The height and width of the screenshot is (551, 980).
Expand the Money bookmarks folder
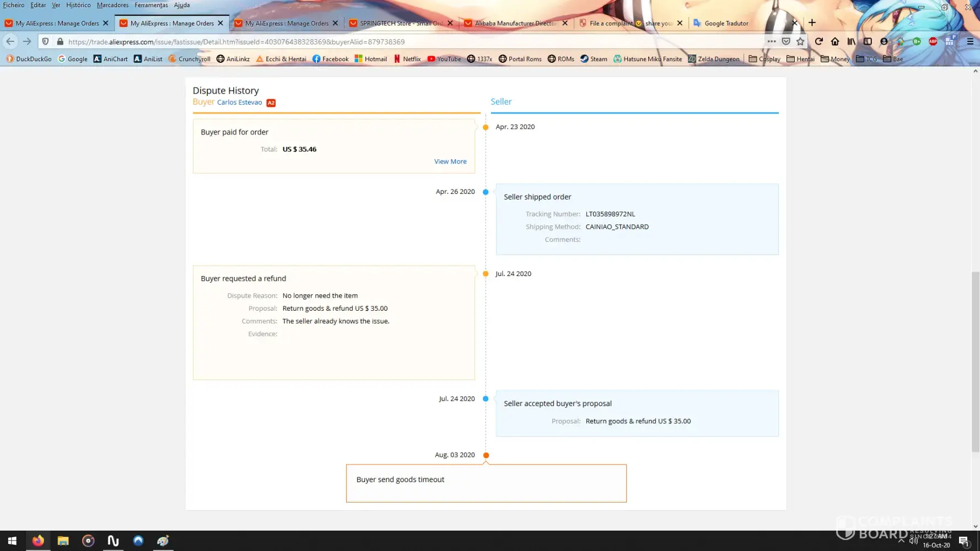pos(835,59)
